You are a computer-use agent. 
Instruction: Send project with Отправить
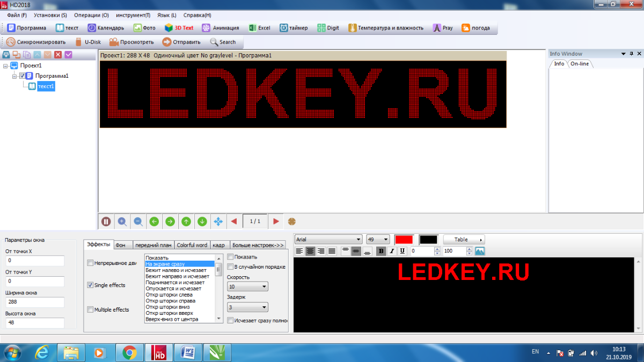(181, 42)
